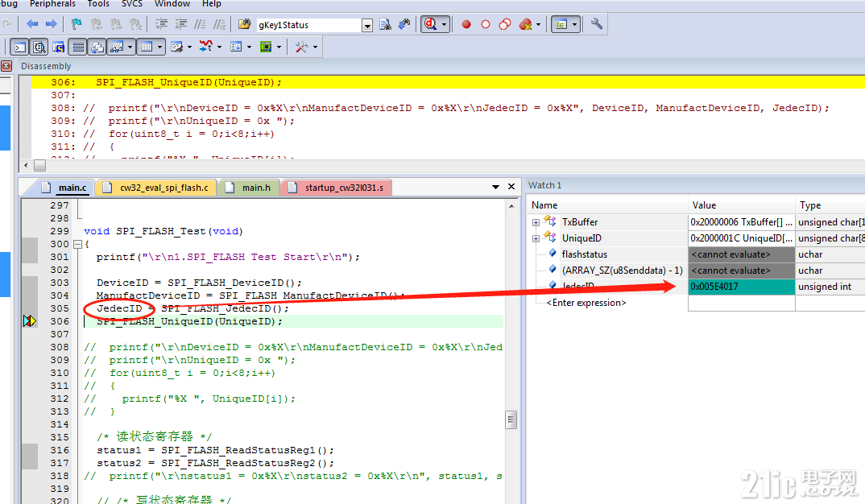This screenshot has width=865, height=504.
Task: Open Configuration with the wrench icon
Action: click(596, 23)
